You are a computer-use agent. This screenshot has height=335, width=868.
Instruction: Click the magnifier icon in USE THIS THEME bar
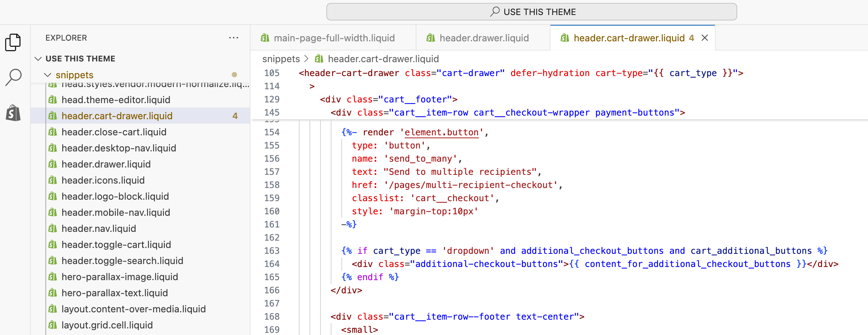[x=495, y=11]
